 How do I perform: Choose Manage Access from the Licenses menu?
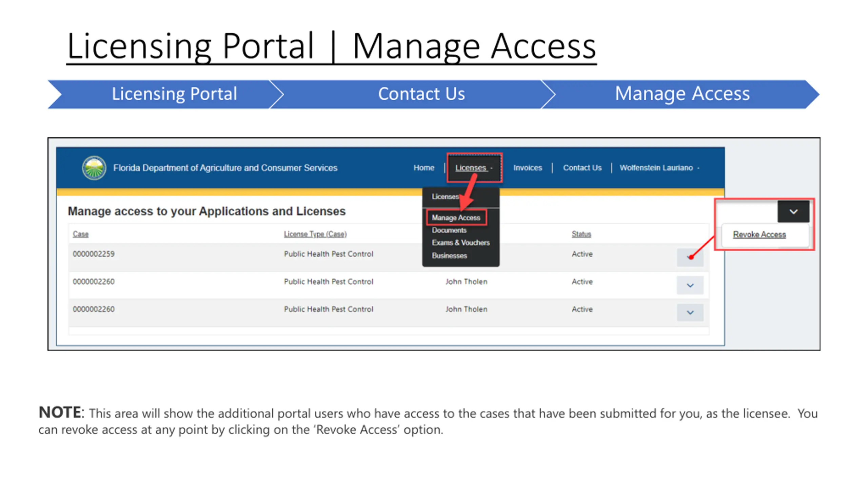456,218
